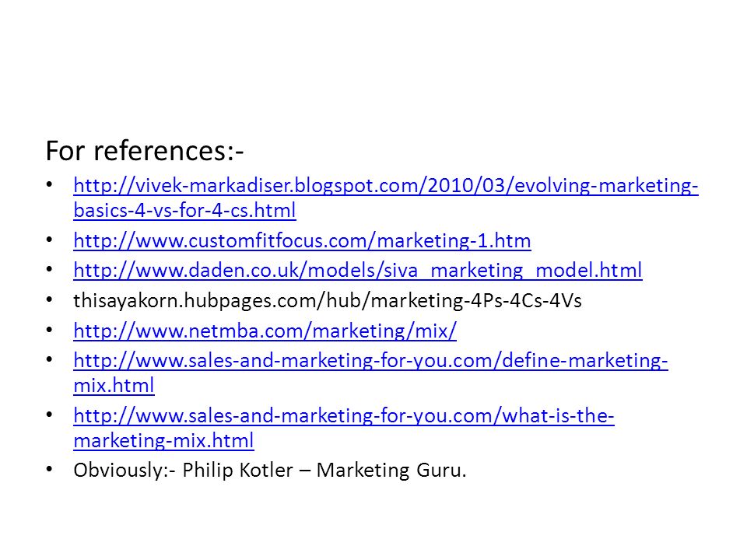Click the bullet before the define-marketing link
Screen dimensions: 747x560
point(50,359)
